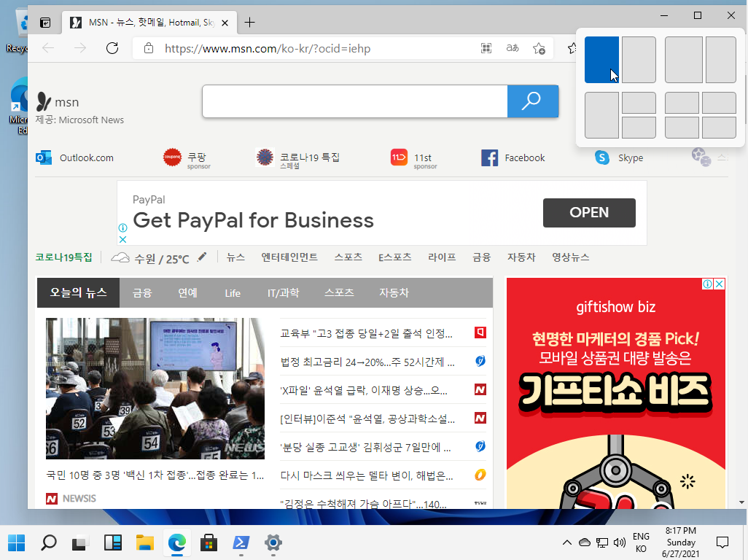Select the 연예 news tab

tap(187, 293)
